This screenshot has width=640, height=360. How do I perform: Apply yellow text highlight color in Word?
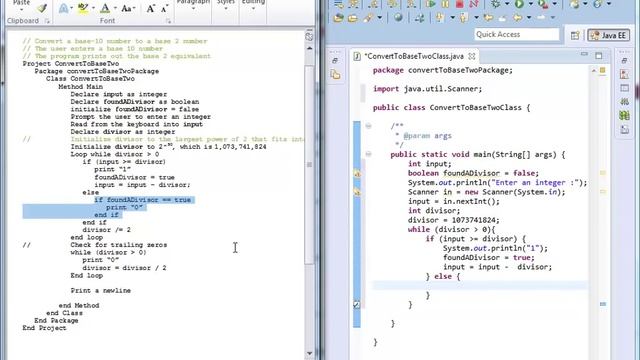83,8
